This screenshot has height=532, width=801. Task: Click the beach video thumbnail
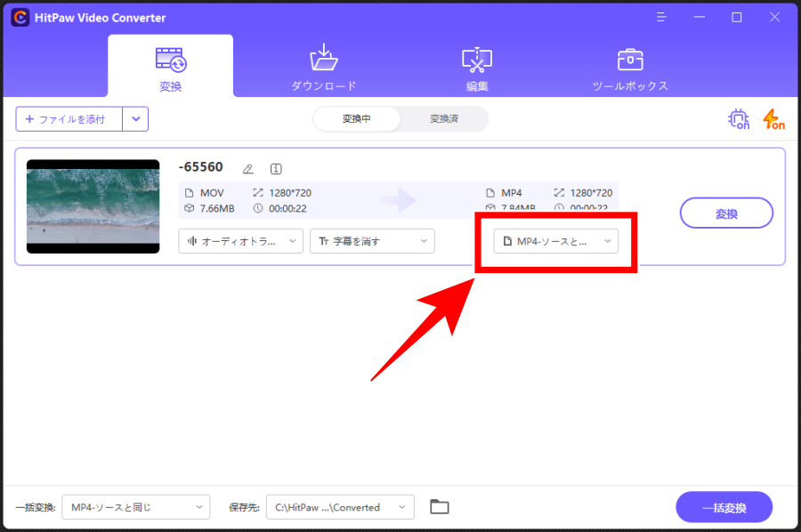pyautogui.click(x=93, y=206)
